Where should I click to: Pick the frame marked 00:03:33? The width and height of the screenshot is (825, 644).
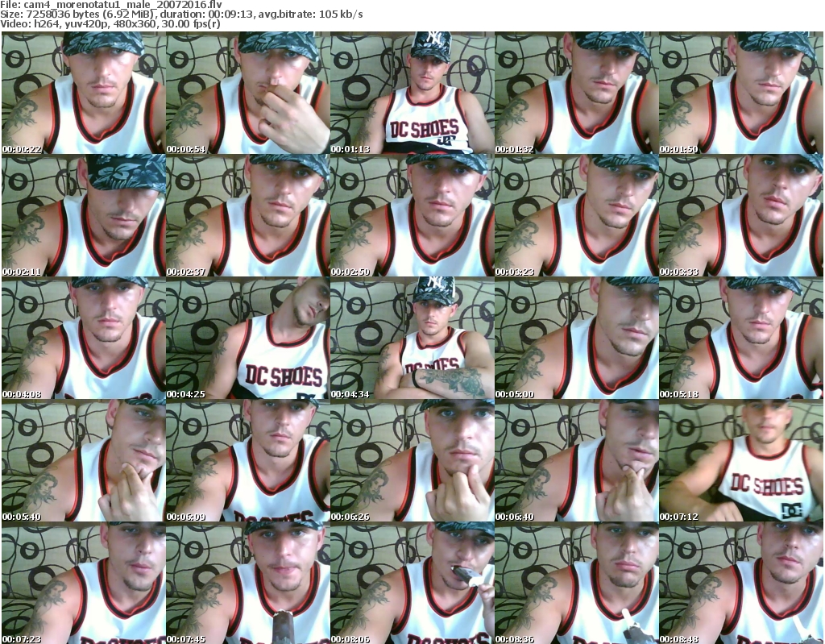click(x=741, y=215)
